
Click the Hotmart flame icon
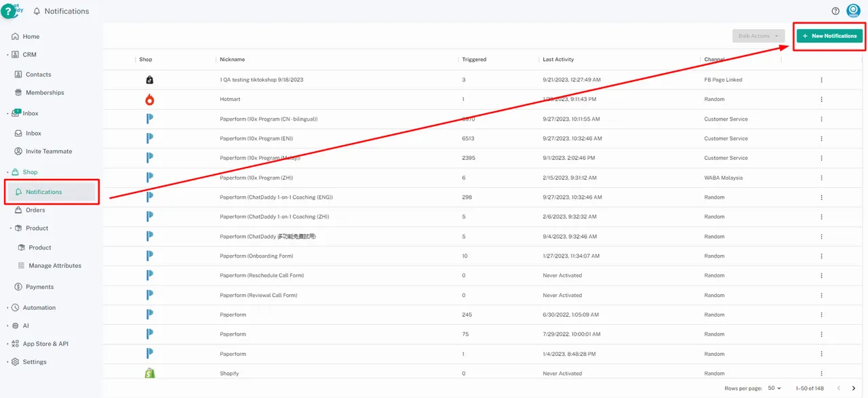click(x=150, y=100)
